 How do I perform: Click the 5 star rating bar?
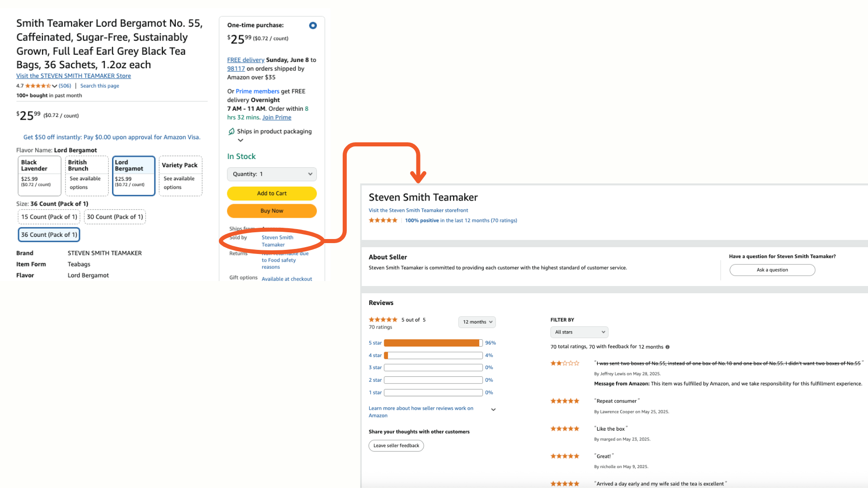point(433,343)
